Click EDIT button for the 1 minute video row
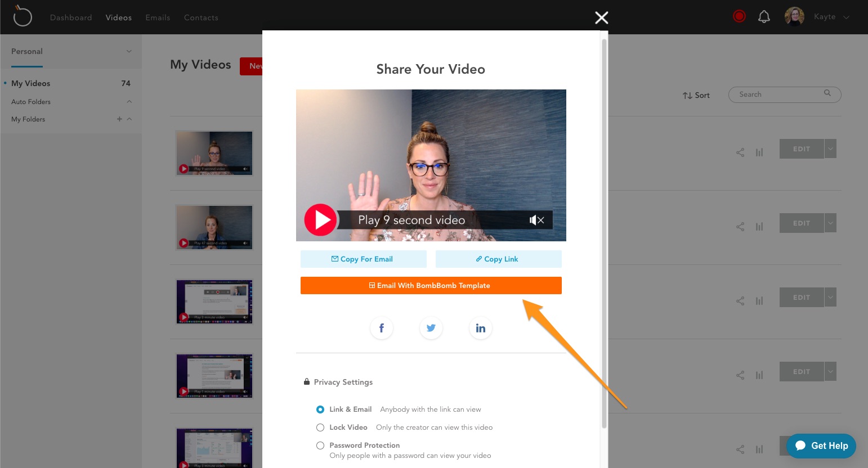 click(x=802, y=372)
